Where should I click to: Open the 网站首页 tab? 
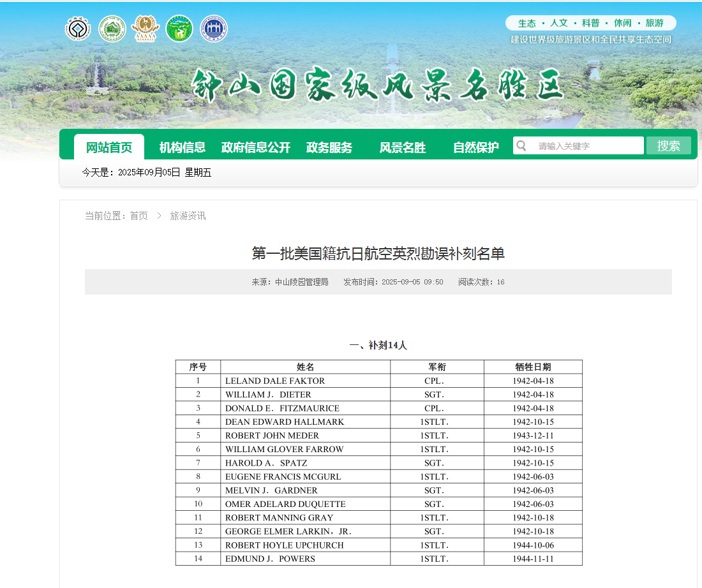point(109,147)
